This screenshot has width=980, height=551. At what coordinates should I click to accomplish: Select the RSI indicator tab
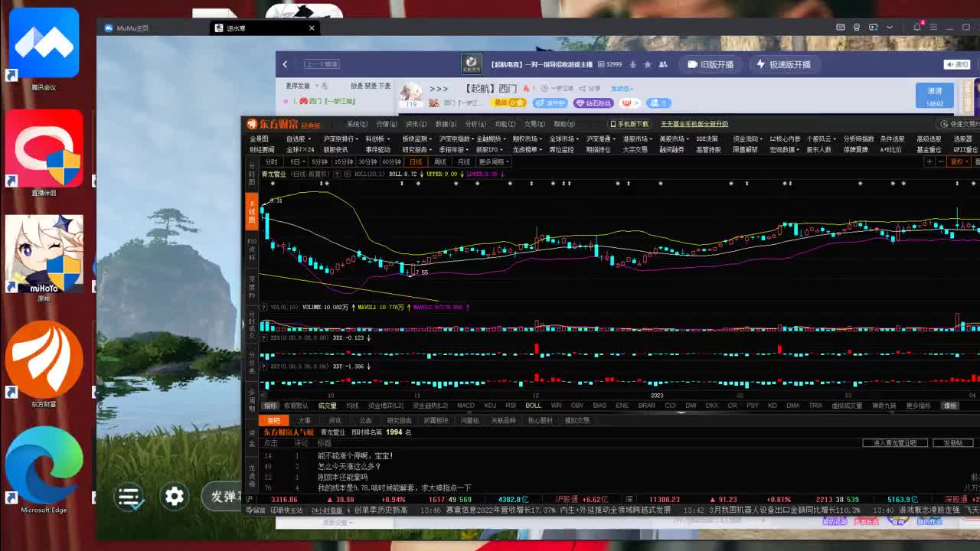511,406
